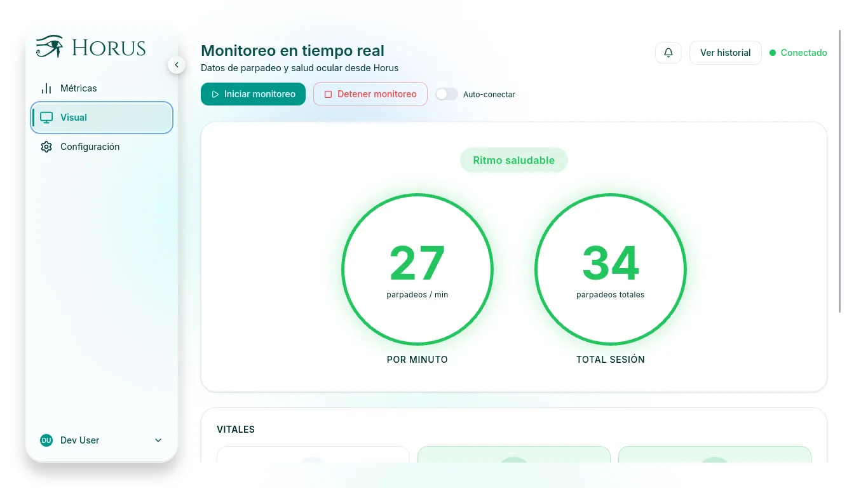
Task: Open Configuración settings
Action: tap(102, 147)
